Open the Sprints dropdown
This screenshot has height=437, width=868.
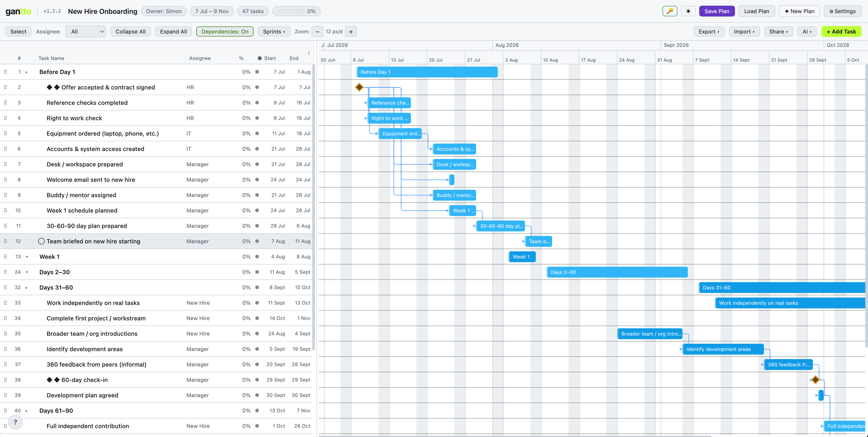tap(274, 32)
